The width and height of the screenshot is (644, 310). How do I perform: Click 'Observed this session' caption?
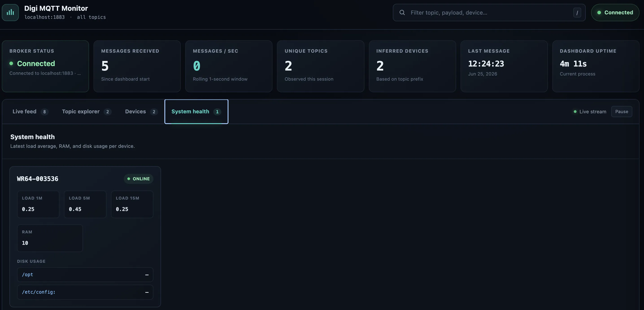[309, 79]
